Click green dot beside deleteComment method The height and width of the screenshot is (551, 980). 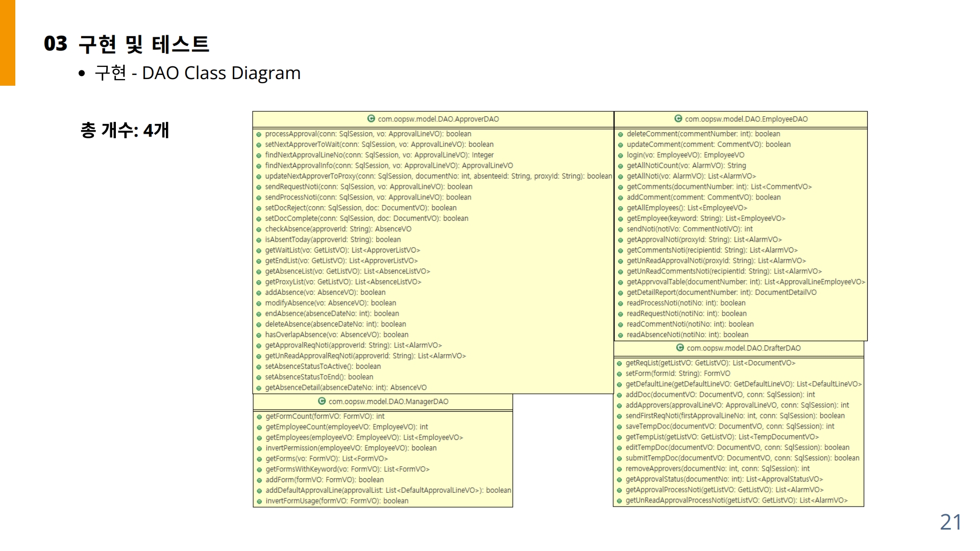[621, 134]
